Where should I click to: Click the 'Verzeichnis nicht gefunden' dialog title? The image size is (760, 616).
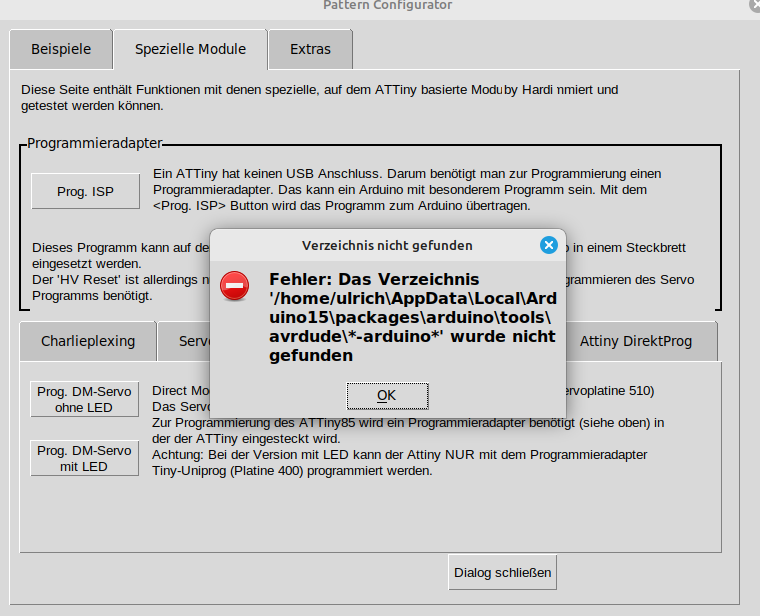click(387, 245)
